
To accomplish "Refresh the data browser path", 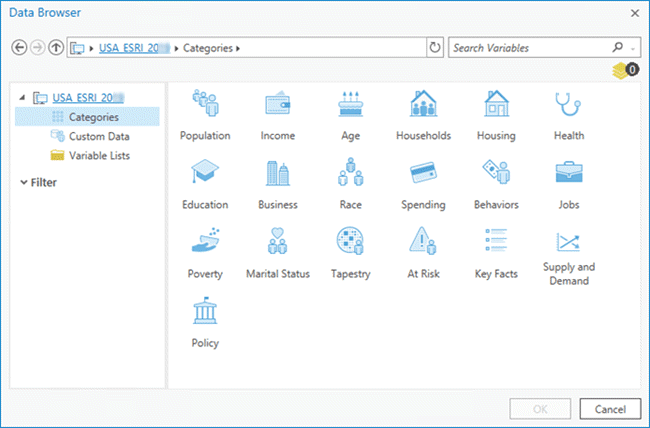I will tap(434, 48).
